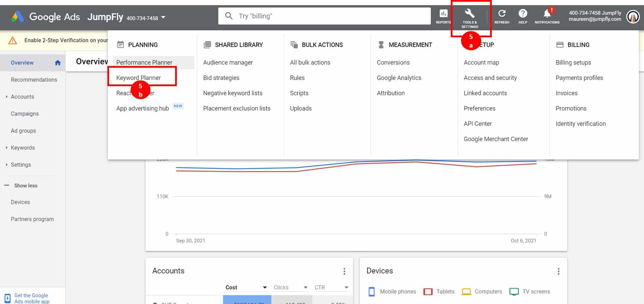Viewport: 644px width, 304px height.
Task: Click the Overview home icon
Action: pos(58,63)
